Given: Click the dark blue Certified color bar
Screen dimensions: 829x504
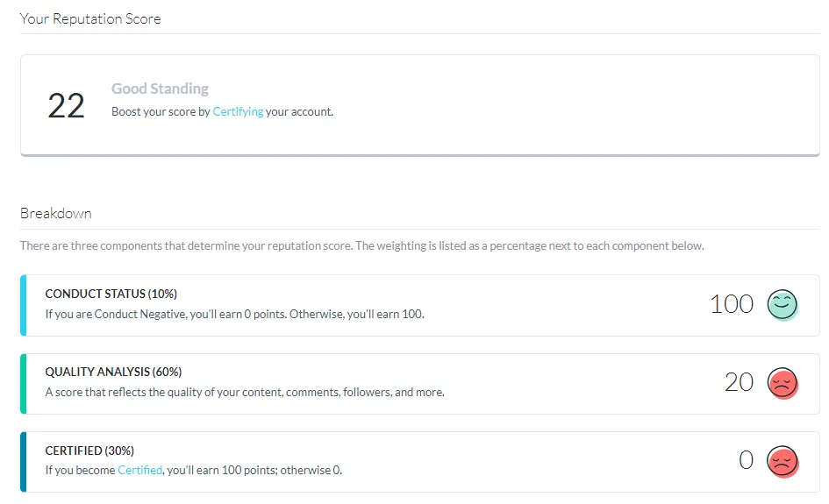Looking at the screenshot, I should point(24,462).
